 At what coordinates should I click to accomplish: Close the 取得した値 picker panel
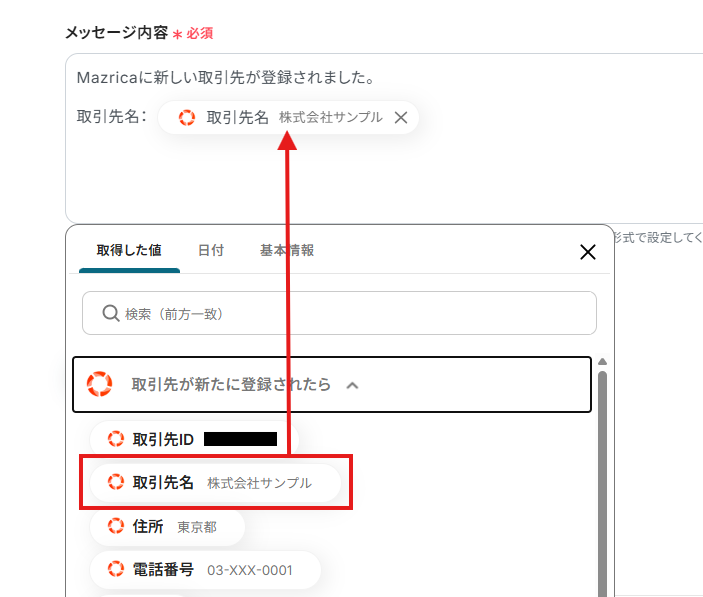[x=588, y=252]
